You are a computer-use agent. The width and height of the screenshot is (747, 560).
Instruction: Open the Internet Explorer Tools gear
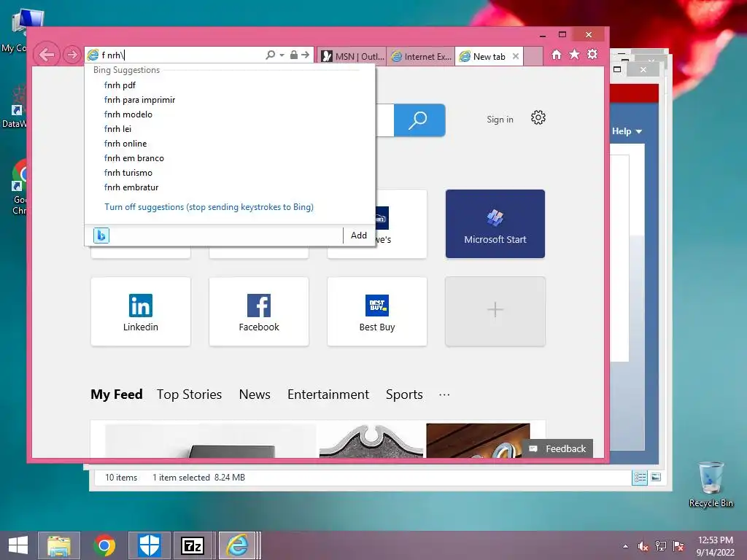point(592,54)
